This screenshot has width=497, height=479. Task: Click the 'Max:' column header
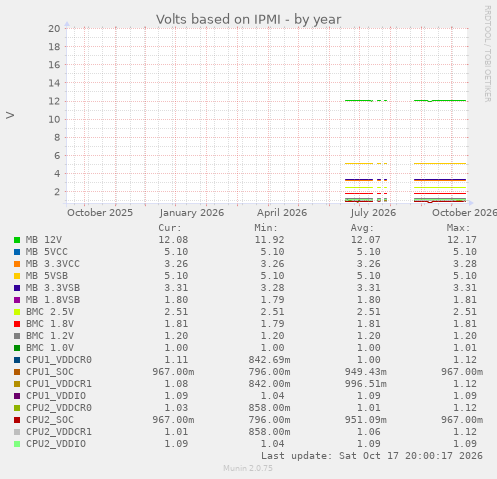[458, 228]
